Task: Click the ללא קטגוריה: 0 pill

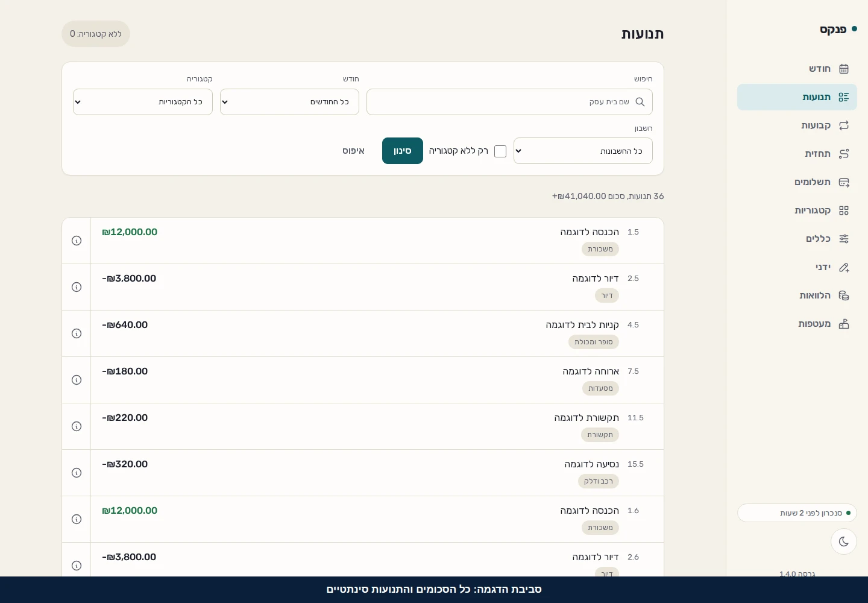Action: tap(96, 34)
